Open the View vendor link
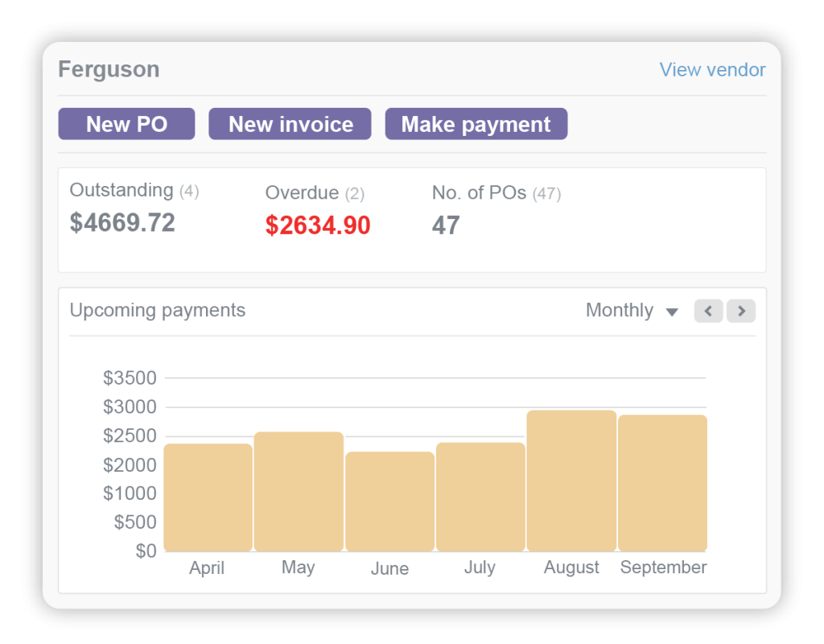This screenshot has height=644, width=824. coord(712,70)
